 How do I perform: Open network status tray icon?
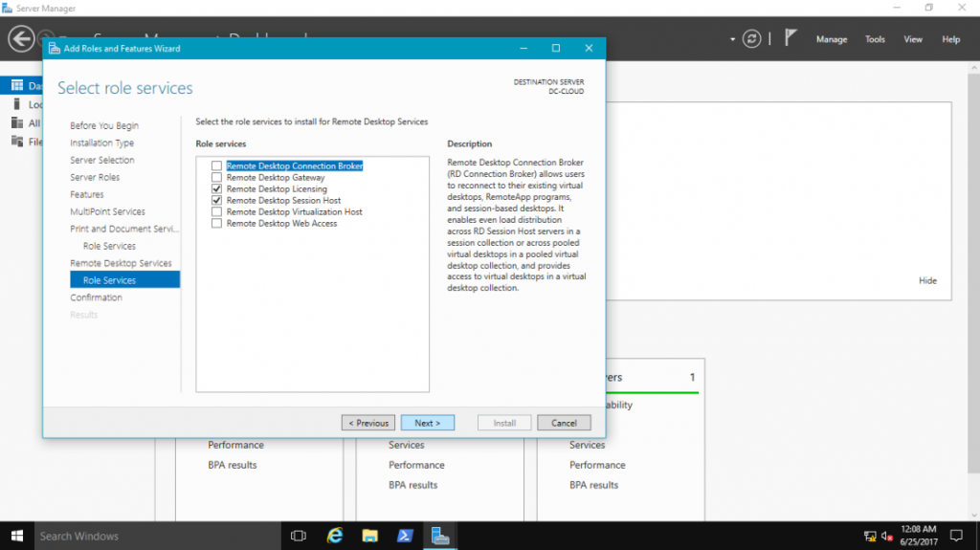coord(869,537)
